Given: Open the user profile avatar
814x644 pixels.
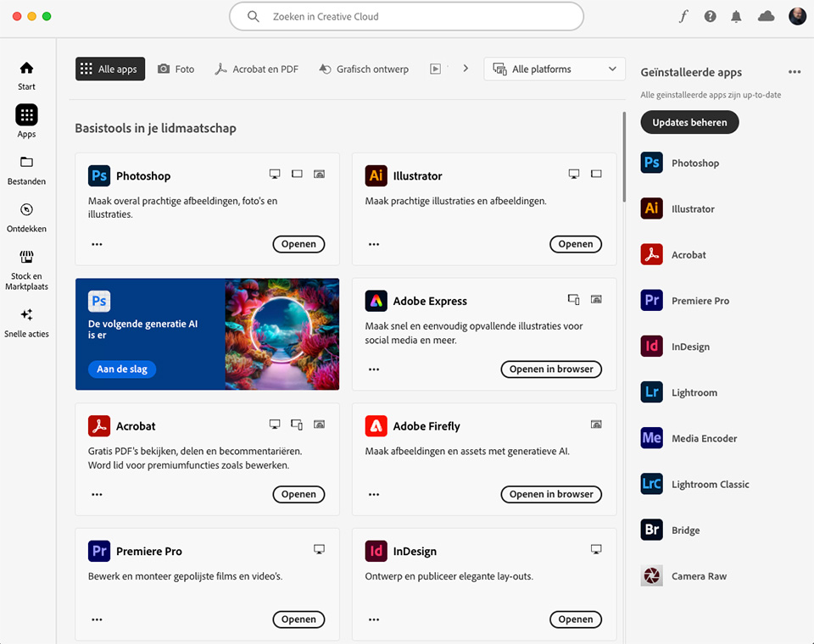Looking at the screenshot, I should click(797, 16).
